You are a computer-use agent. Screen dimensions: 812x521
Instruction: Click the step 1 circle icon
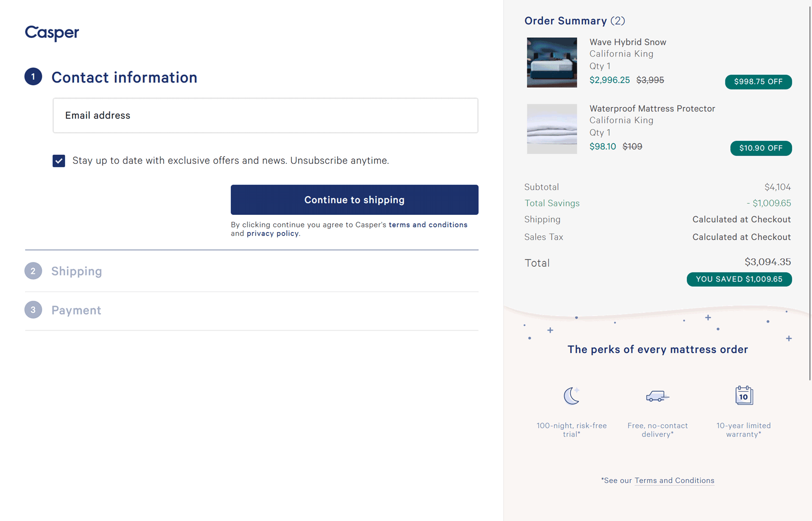click(x=33, y=76)
